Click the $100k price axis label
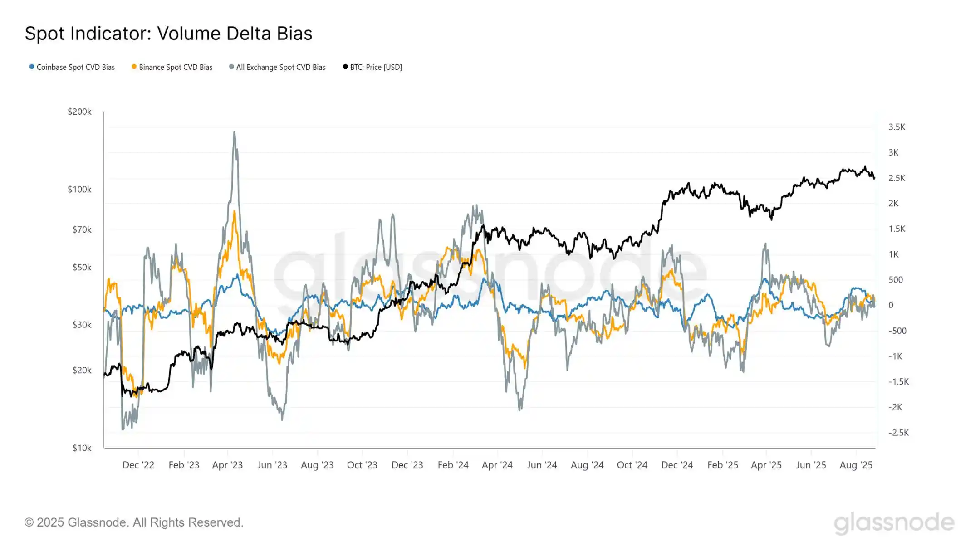Screen dimensions: 980x551 [79, 189]
